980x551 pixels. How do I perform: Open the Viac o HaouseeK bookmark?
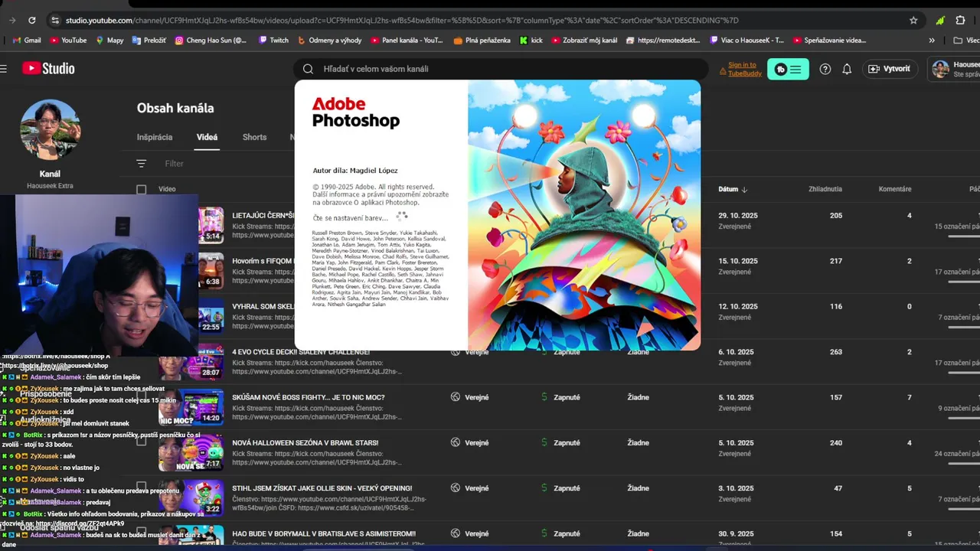747,40
